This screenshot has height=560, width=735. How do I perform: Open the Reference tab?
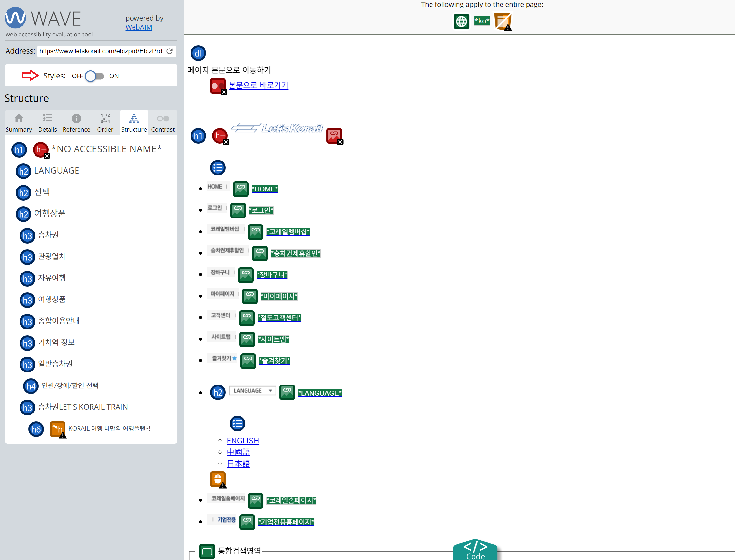[76, 123]
